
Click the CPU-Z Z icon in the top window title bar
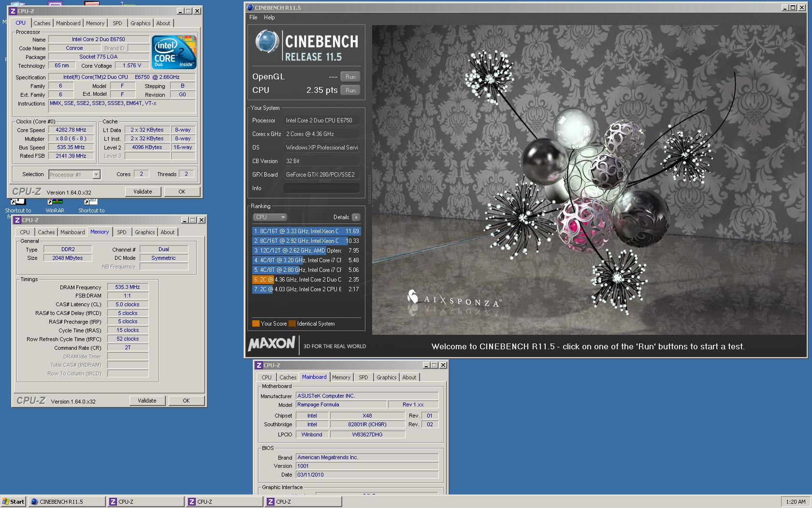tap(13, 11)
